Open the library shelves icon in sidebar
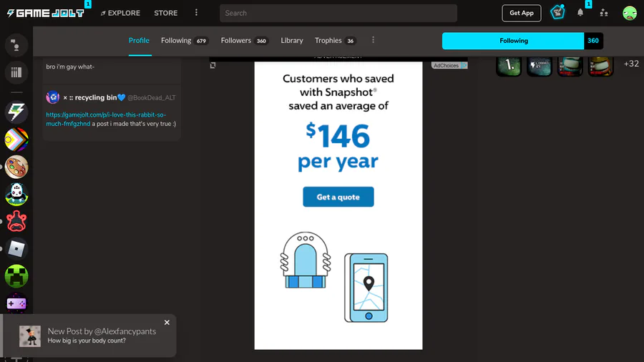The height and width of the screenshot is (362, 644). [x=16, y=73]
